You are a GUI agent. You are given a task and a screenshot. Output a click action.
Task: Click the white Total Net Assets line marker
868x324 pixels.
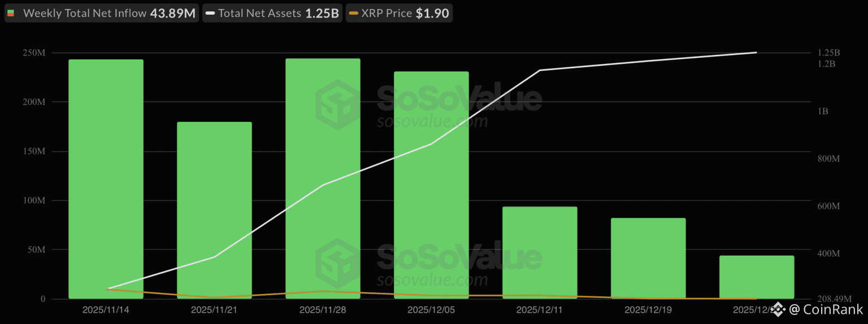pyautogui.click(x=210, y=14)
